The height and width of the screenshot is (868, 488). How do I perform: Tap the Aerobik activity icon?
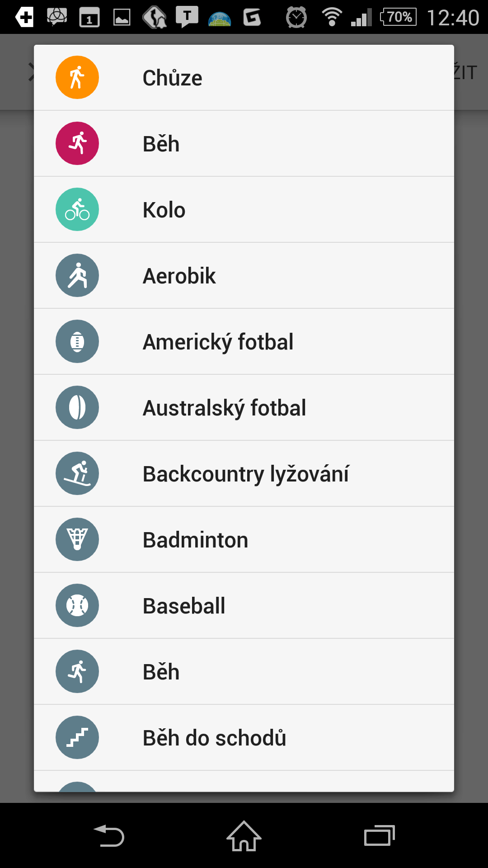(x=77, y=275)
